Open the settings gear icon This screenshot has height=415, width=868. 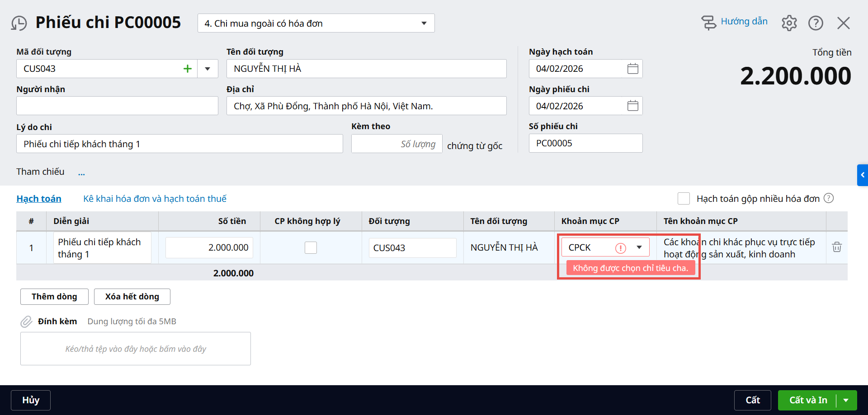(x=789, y=23)
